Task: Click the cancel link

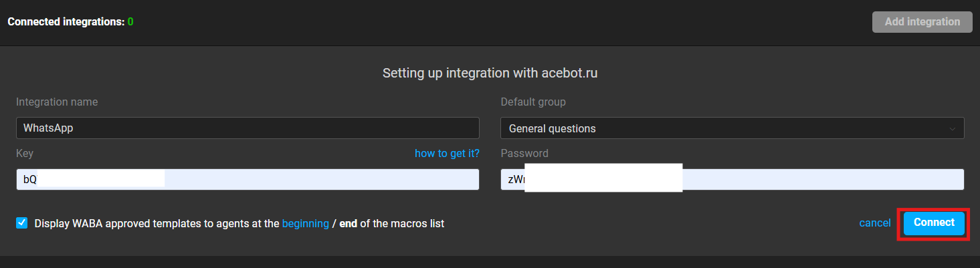Action: point(874,223)
